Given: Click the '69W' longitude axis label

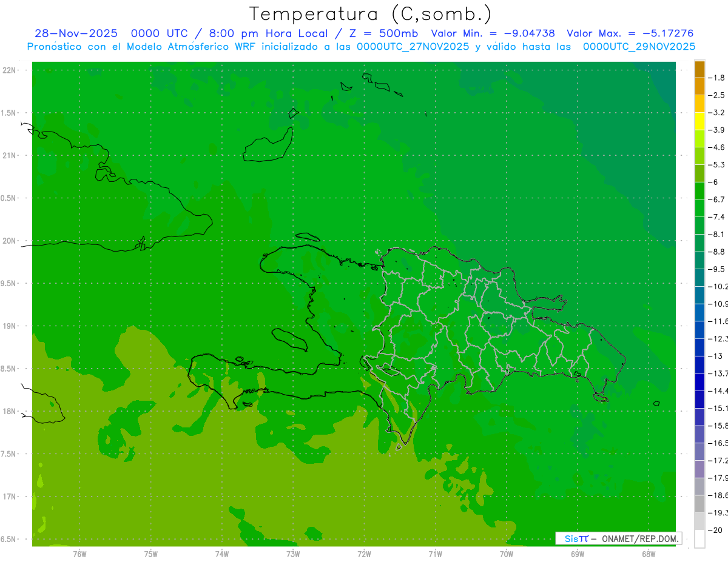Looking at the screenshot, I should point(577,554).
